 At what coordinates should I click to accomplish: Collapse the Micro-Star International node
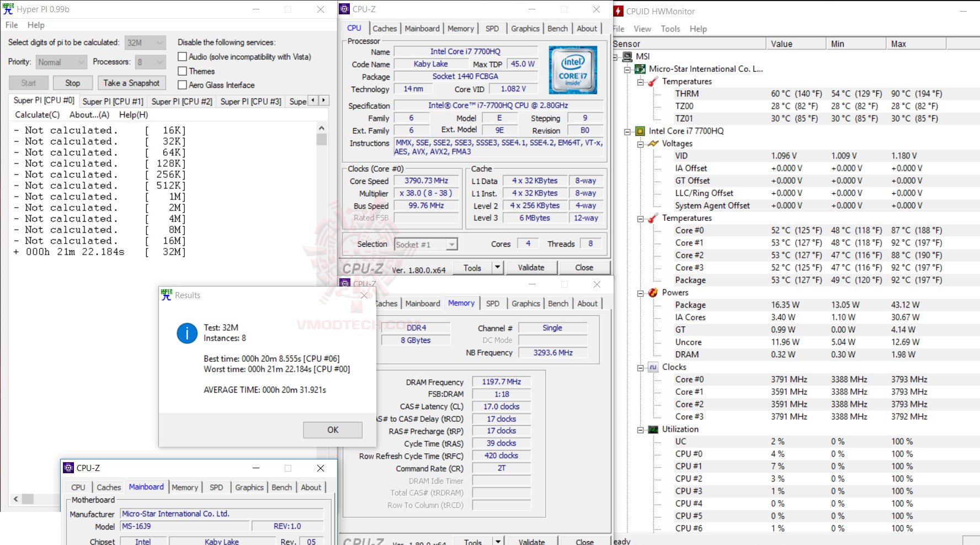[x=627, y=69]
